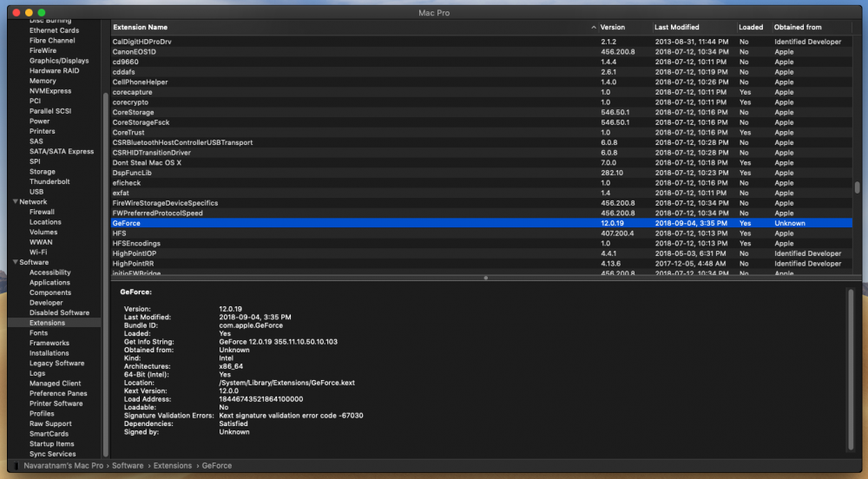The image size is (868, 479).
Task: Select PCI in sidebar
Action: tap(35, 101)
